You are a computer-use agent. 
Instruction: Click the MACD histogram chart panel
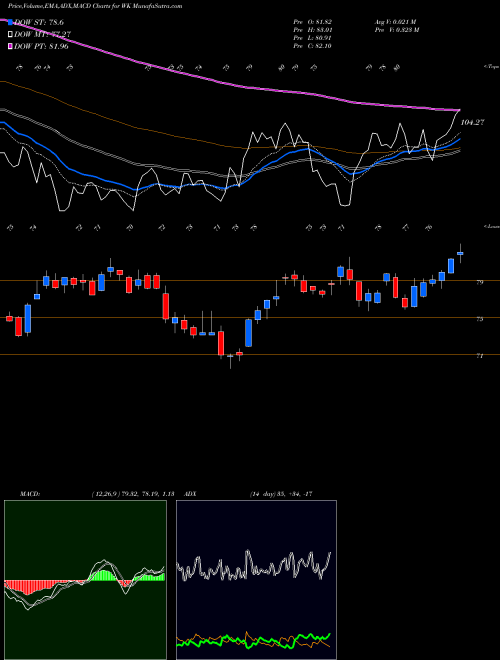[85, 580]
